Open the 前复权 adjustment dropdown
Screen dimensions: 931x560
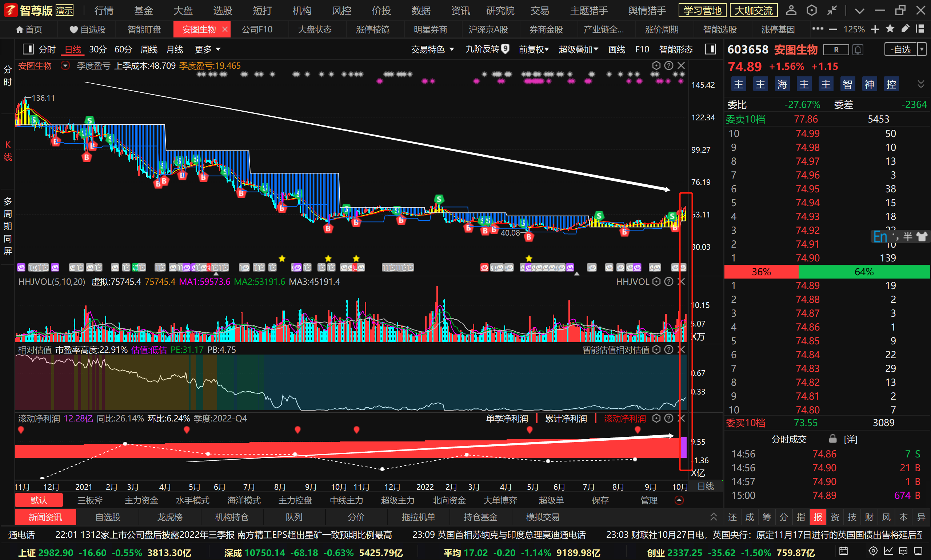(x=534, y=49)
